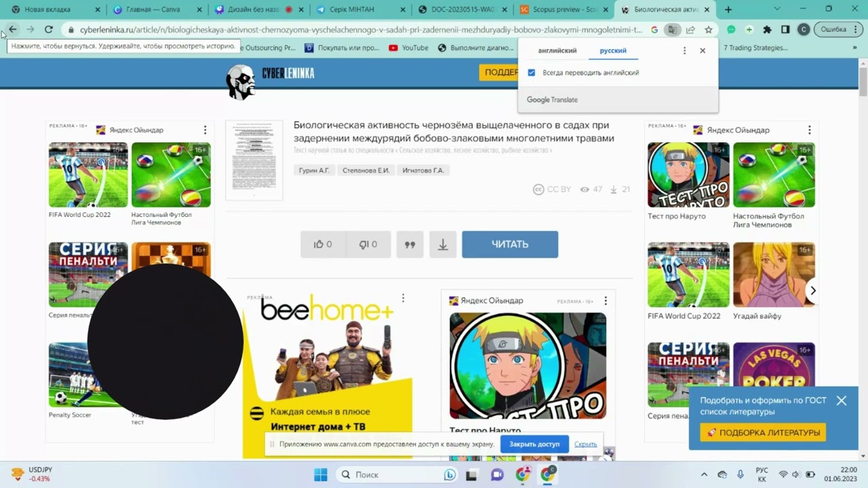Open author Степанова Е.И. tag
The image size is (868, 488).
tap(366, 171)
